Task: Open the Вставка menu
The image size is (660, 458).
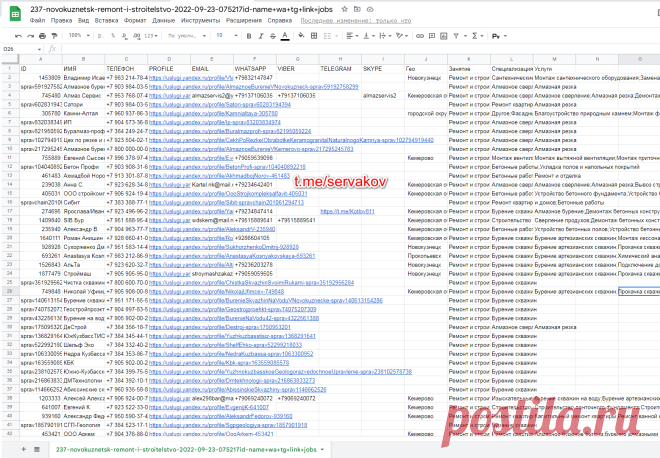Action: click(x=106, y=20)
